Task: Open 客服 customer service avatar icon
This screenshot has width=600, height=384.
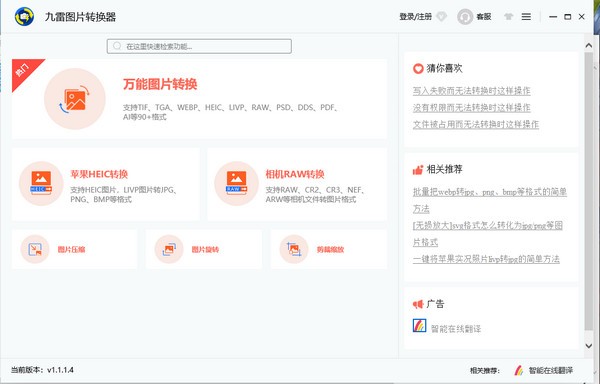Action: point(465,17)
